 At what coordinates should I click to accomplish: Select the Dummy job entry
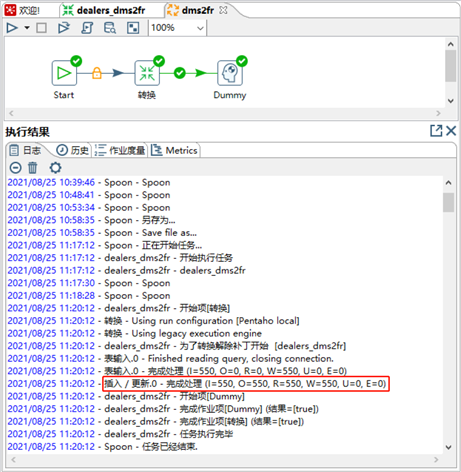coord(230,73)
